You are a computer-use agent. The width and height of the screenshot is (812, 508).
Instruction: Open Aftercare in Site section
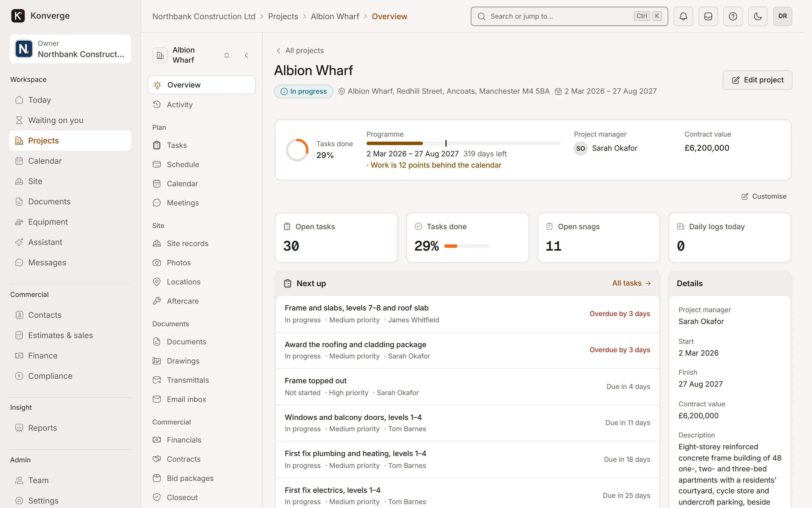coord(201,301)
